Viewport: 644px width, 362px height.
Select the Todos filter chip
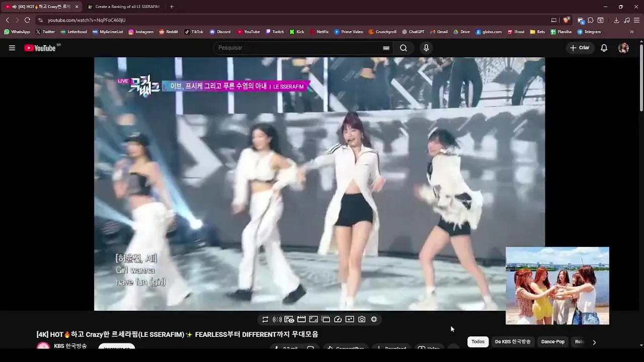(478, 342)
